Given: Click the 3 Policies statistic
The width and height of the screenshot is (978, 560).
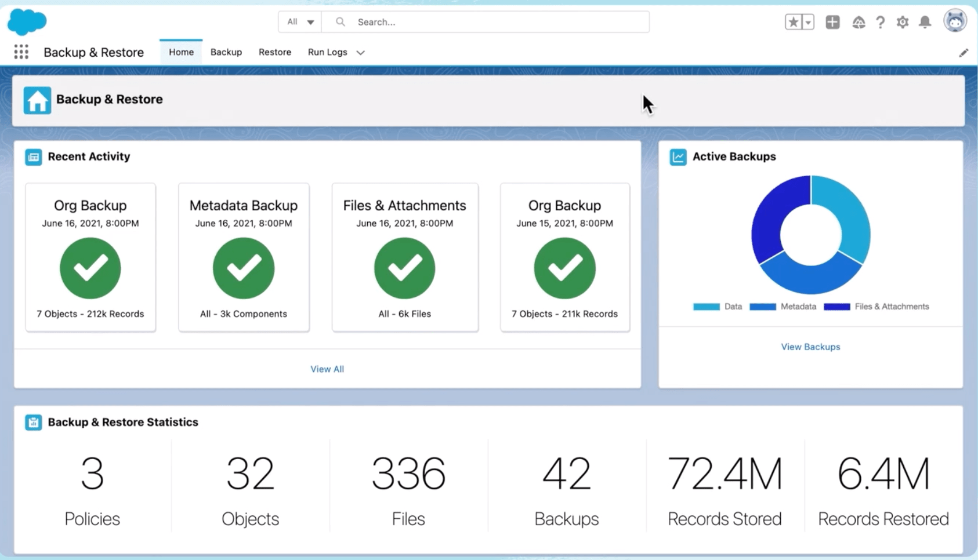Looking at the screenshot, I should [x=92, y=490].
